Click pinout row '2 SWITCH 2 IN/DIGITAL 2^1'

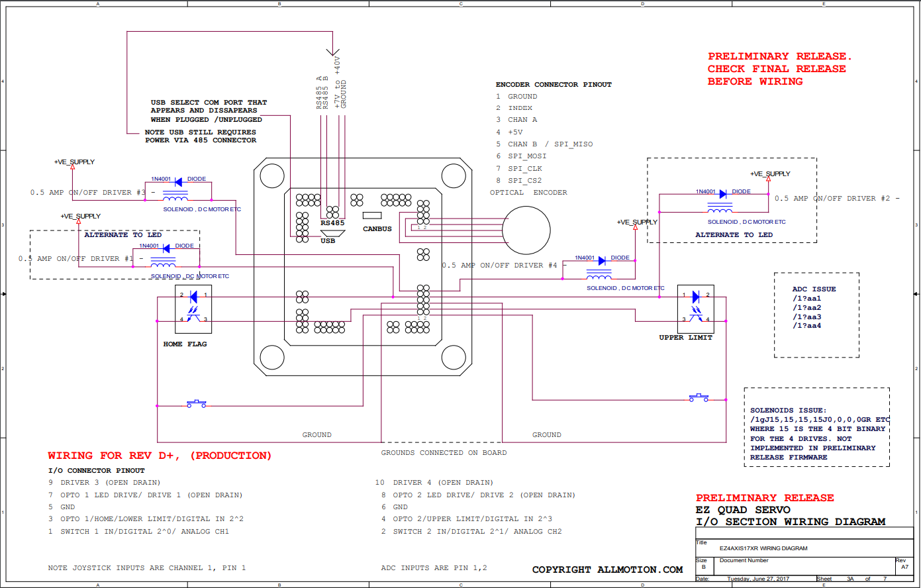click(471, 532)
